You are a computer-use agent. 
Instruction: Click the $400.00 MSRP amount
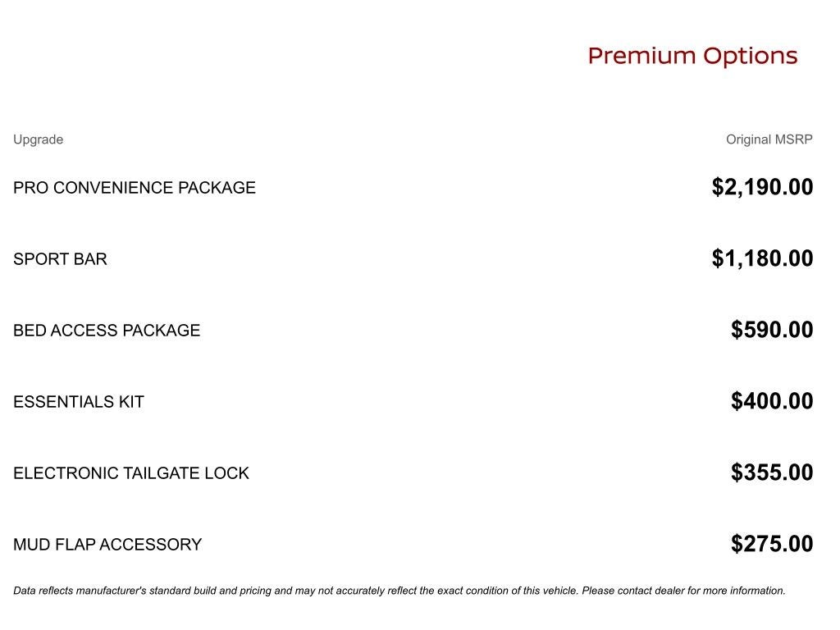click(x=772, y=401)
